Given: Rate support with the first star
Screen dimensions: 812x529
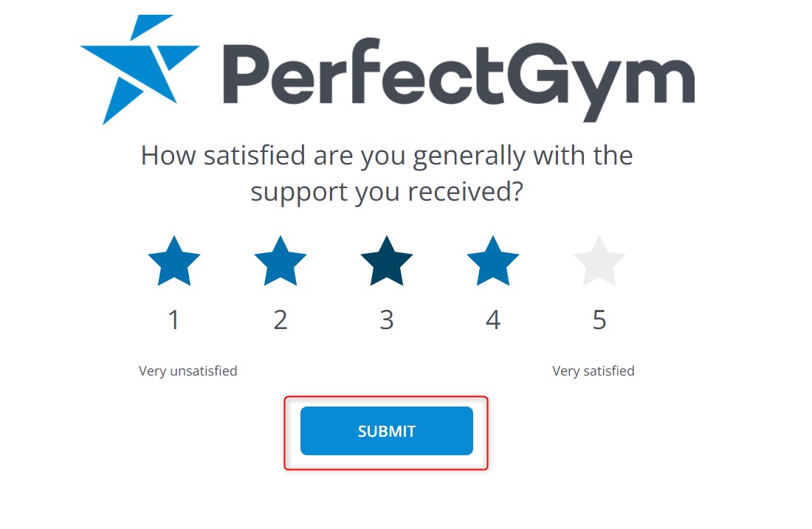Looking at the screenshot, I should [x=174, y=261].
